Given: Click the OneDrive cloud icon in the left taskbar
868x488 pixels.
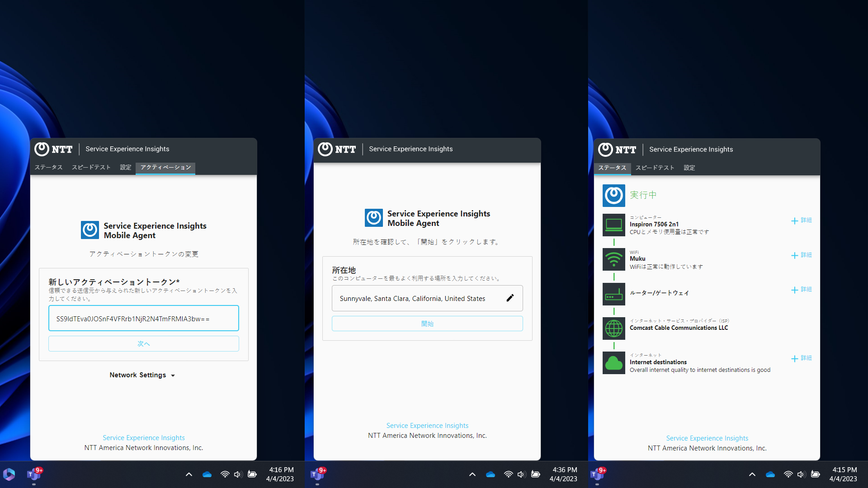Looking at the screenshot, I should click(x=207, y=474).
